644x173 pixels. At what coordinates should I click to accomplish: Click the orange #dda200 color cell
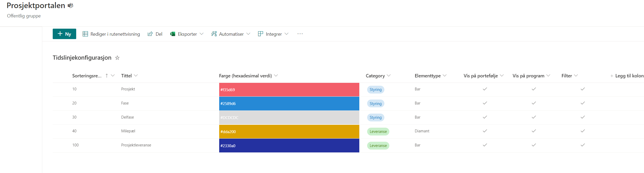tap(289, 132)
